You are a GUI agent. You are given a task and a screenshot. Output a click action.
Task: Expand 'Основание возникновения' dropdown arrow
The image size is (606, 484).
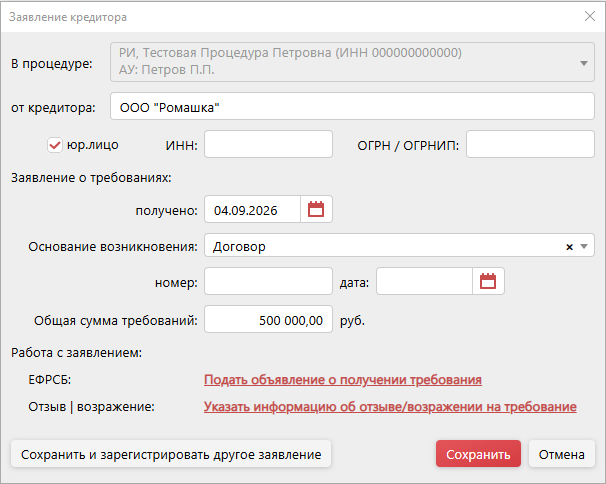click(x=584, y=247)
